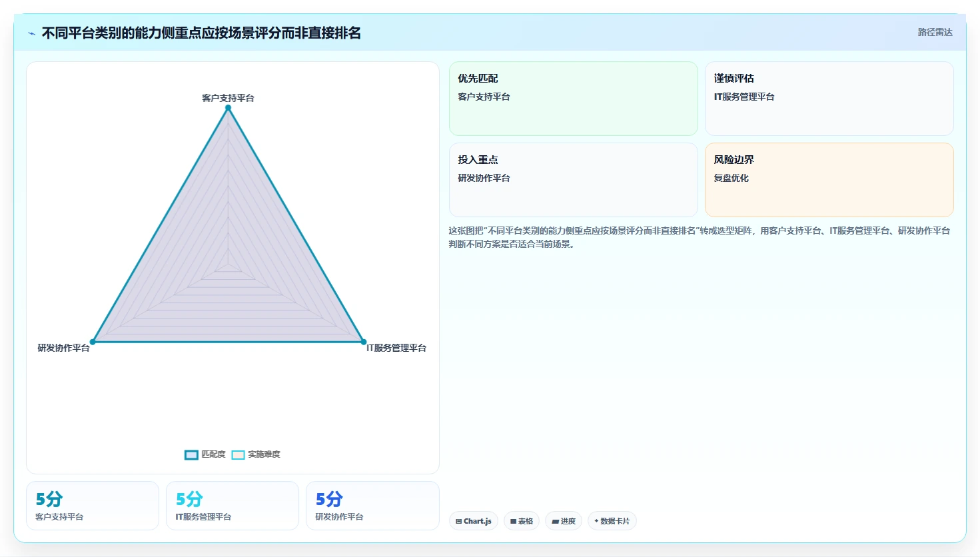Open the 投入重点 card
Screen dimensions: 980x557
[x=574, y=180]
